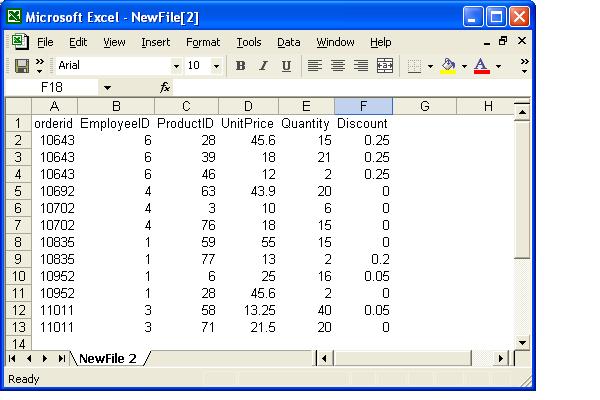600x400 pixels.
Task: Click vertical scrollbar up arrow
Action: (522, 113)
